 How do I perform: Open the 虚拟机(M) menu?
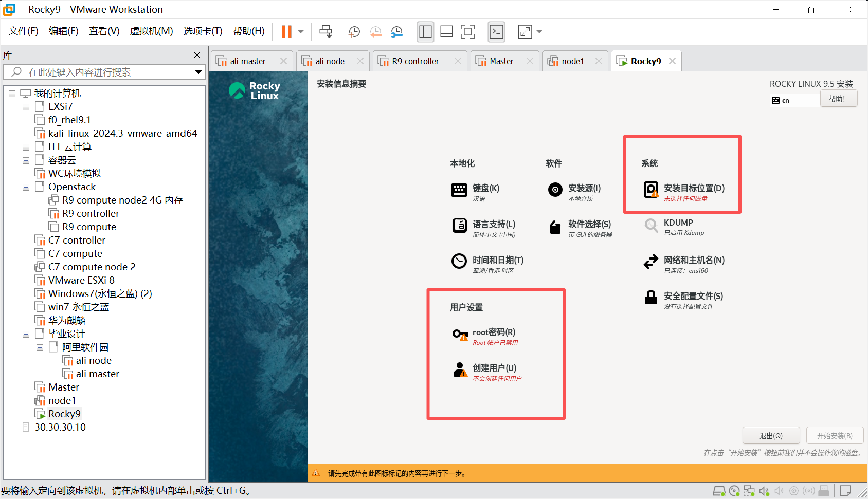tap(152, 31)
